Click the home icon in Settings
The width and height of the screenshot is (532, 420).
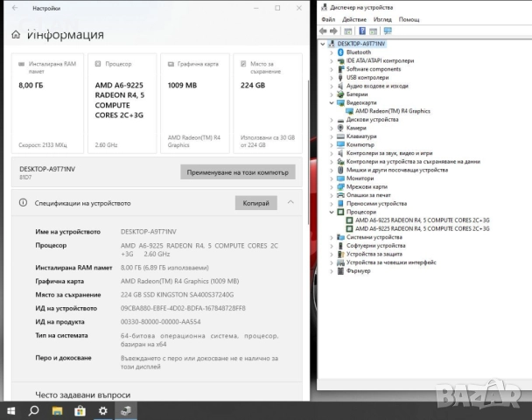pyautogui.click(x=16, y=35)
